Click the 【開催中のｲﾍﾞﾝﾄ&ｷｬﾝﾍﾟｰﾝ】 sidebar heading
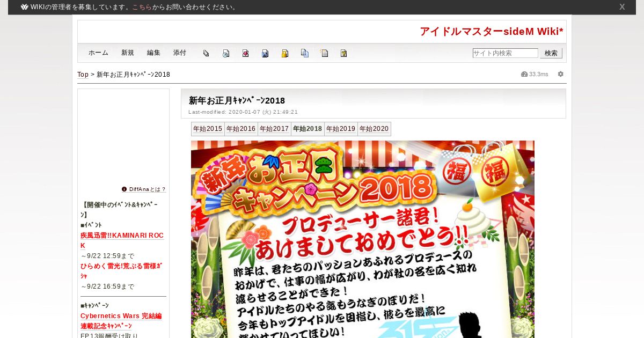This screenshot has width=644, height=338. click(119, 210)
